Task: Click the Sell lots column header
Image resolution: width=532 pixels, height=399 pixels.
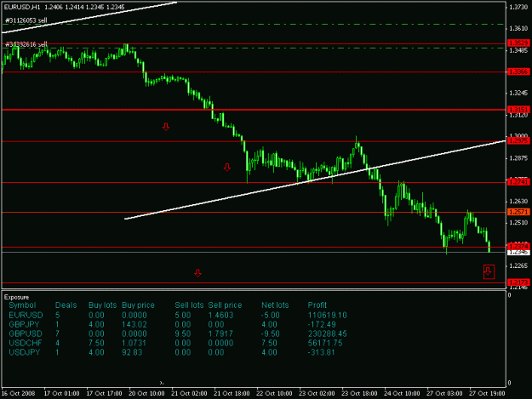Action: [189, 305]
